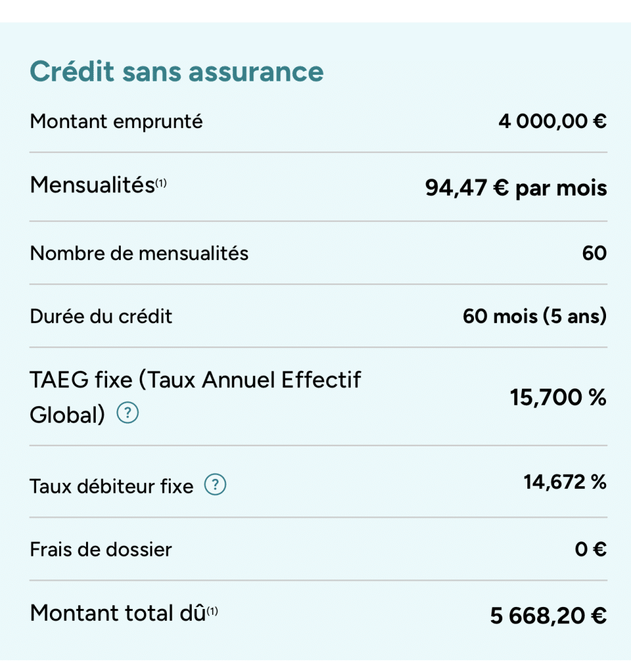
Task: Click the Frais de dossier label
Action: [x=100, y=549]
